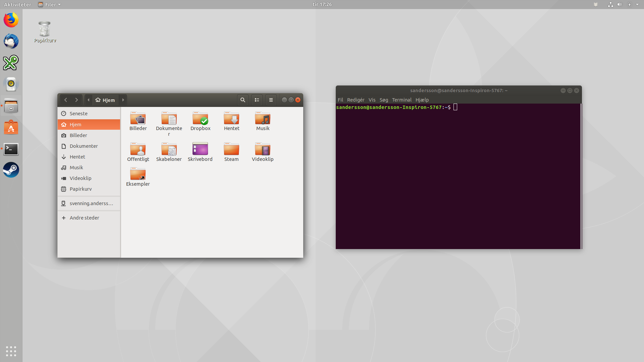Select Billeder in Files sidebar
644x362 pixels.
pyautogui.click(x=89, y=135)
